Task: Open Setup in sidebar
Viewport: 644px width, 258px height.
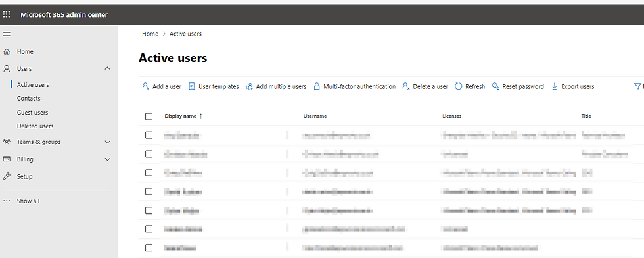Action: click(25, 176)
